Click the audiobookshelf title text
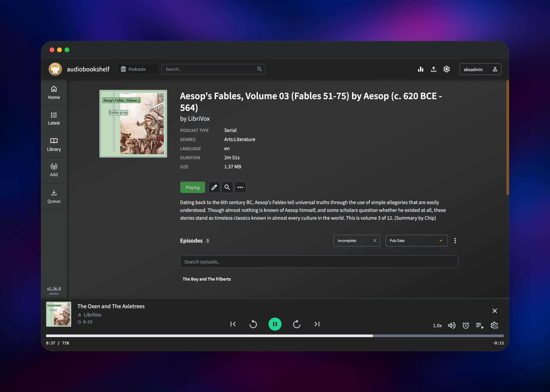 coord(88,69)
